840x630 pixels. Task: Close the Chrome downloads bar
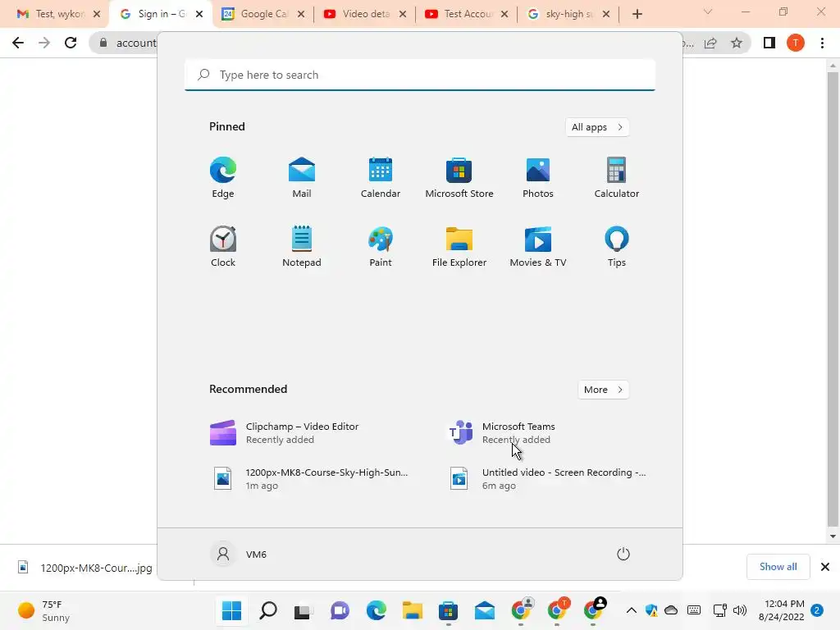[x=825, y=567]
